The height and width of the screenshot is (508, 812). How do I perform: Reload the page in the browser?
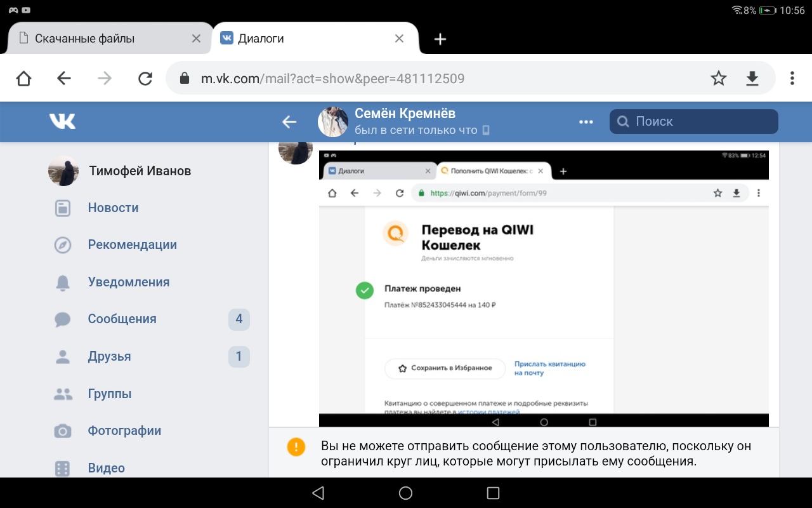click(145, 78)
